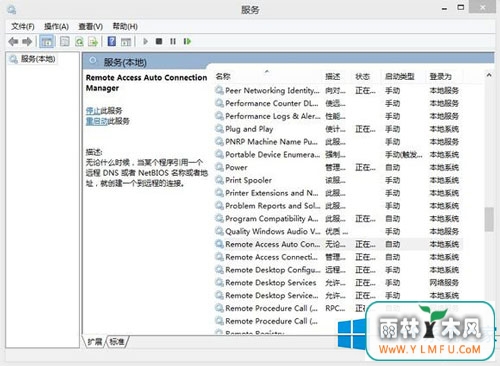Click gear icon beside Power service
500x366 pixels.
219,167
